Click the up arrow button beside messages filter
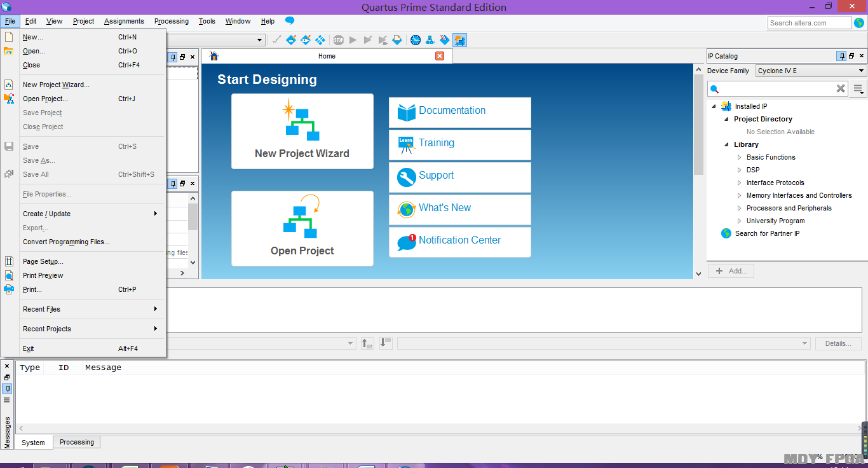The width and height of the screenshot is (868, 468). (367, 343)
